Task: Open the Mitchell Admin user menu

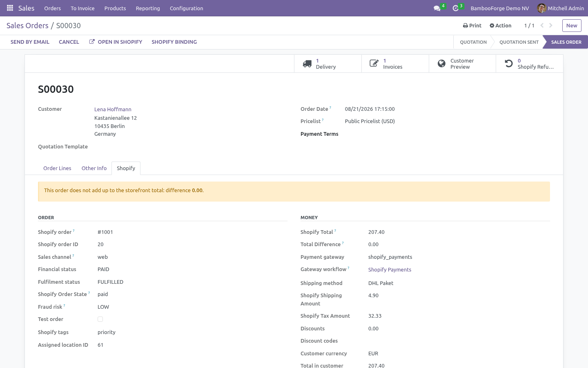Action: pos(560,8)
